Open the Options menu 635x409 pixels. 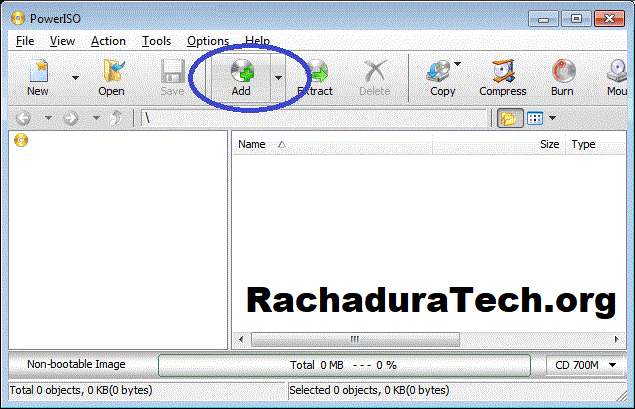208,41
